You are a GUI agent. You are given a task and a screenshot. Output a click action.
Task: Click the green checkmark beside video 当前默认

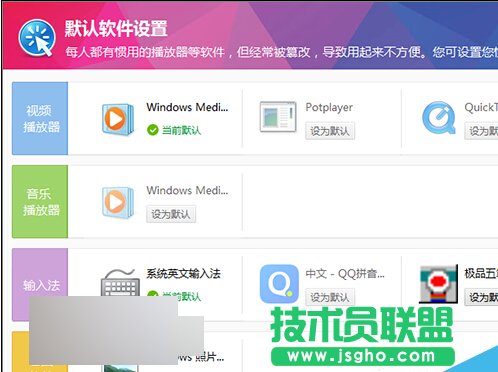(153, 130)
